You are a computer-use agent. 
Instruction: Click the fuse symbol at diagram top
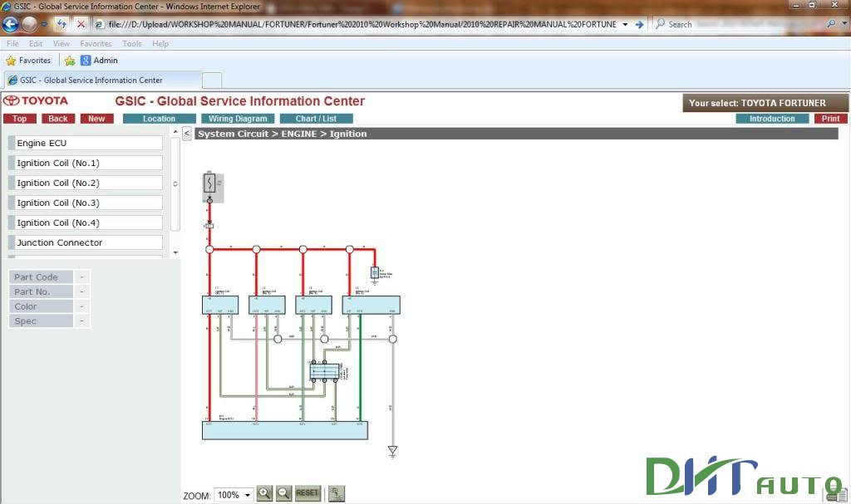209,183
